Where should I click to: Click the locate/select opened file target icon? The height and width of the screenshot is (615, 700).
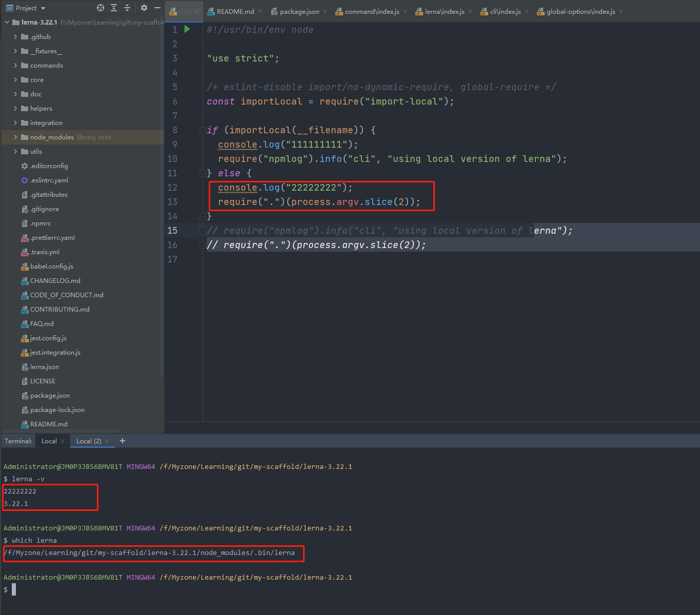pyautogui.click(x=101, y=8)
